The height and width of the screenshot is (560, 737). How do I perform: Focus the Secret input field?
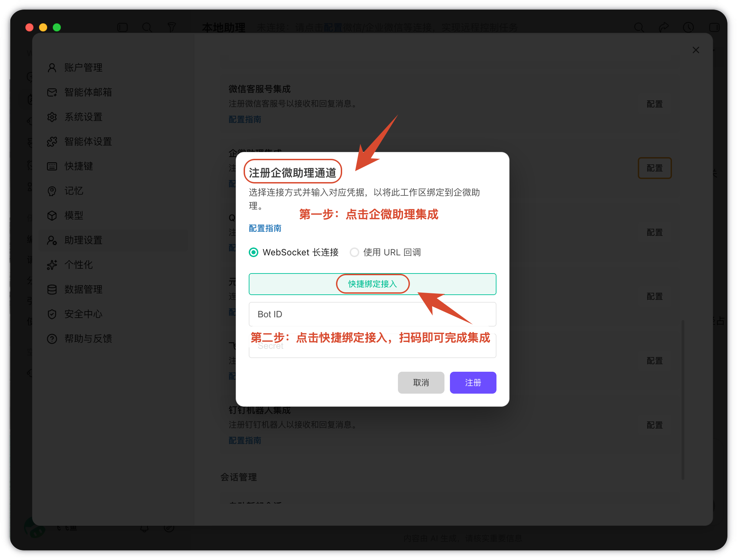(372, 346)
